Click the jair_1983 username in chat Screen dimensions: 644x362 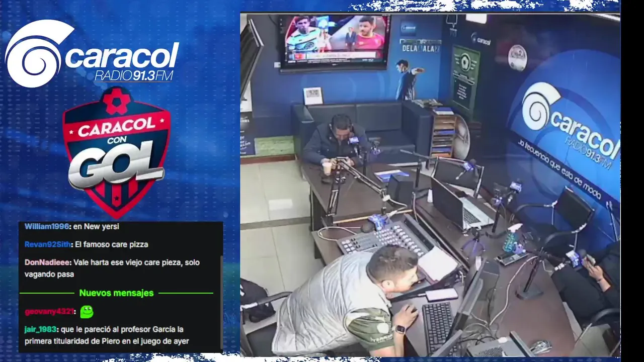point(41,330)
